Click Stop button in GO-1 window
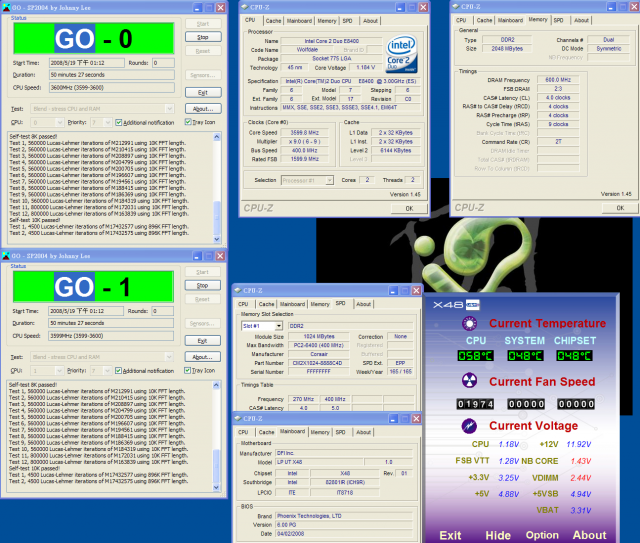 pyautogui.click(x=202, y=285)
